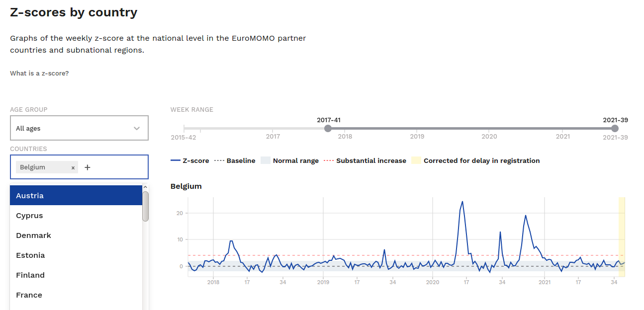Toggle Baseline legend entry
The image size is (644, 310).
235,161
